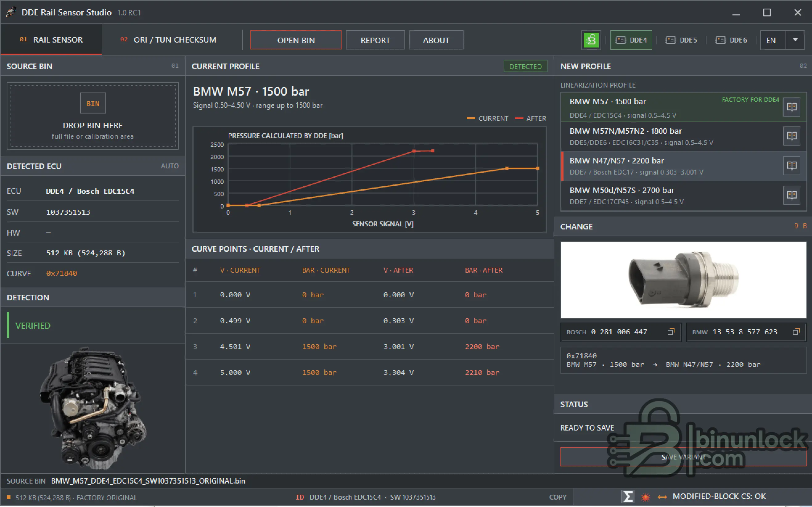Open the ABOUT dialog
The image size is (812, 507).
pyautogui.click(x=436, y=40)
